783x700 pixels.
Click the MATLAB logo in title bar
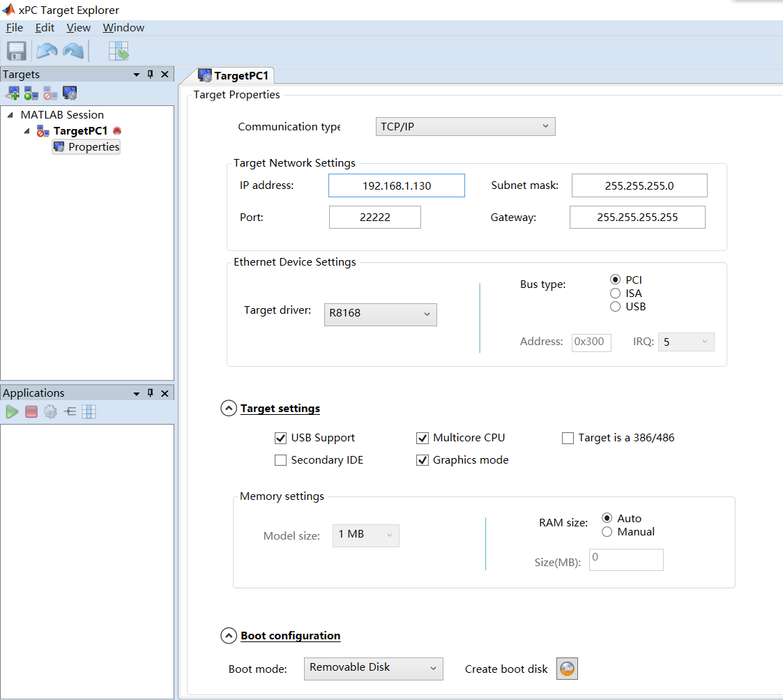(x=8, y=10)
